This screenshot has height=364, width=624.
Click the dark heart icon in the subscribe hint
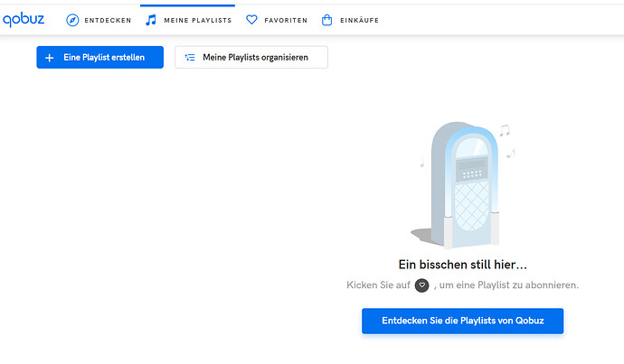[x=421, y=285]
